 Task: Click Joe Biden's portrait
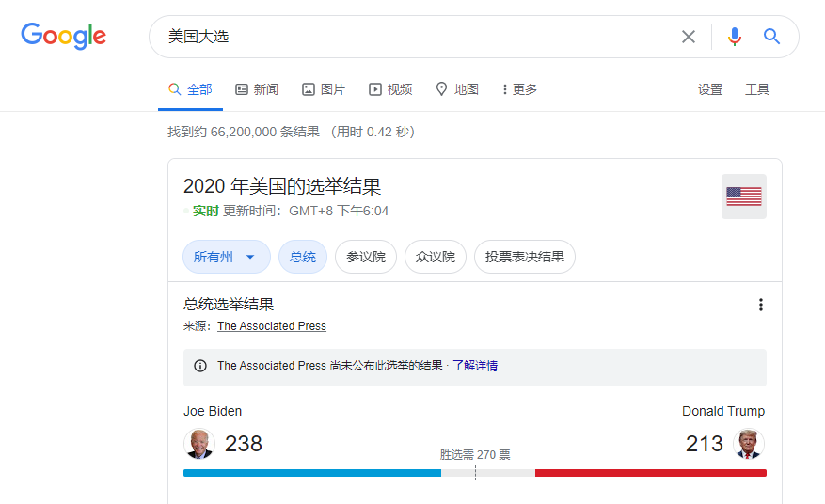199,444
